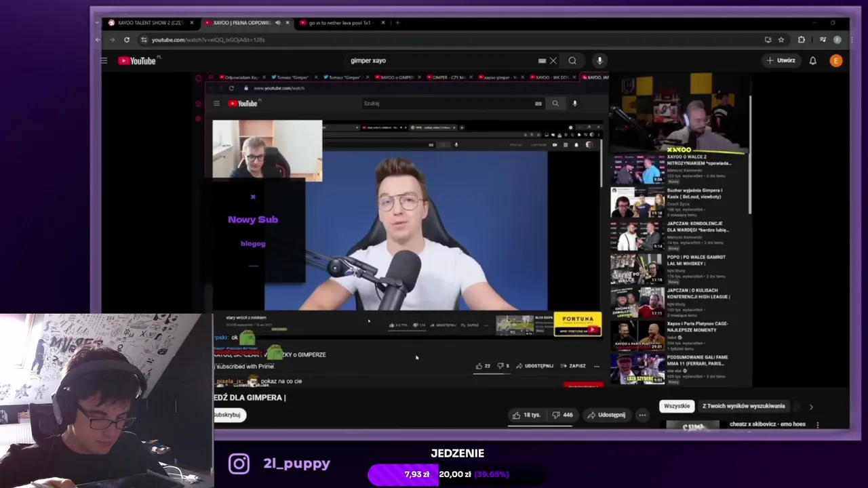
Task: Mute the playing tab via its speaker icon
Action: 277,22
